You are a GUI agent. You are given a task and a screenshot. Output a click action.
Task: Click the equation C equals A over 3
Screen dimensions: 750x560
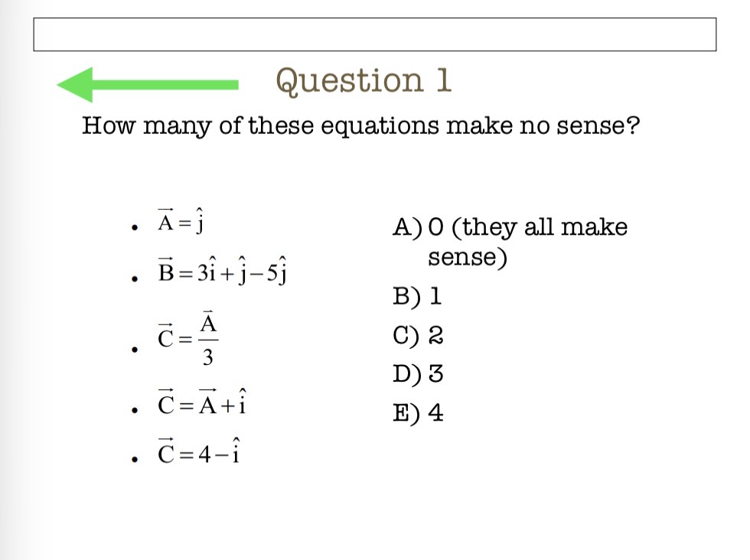pos(188,339)
